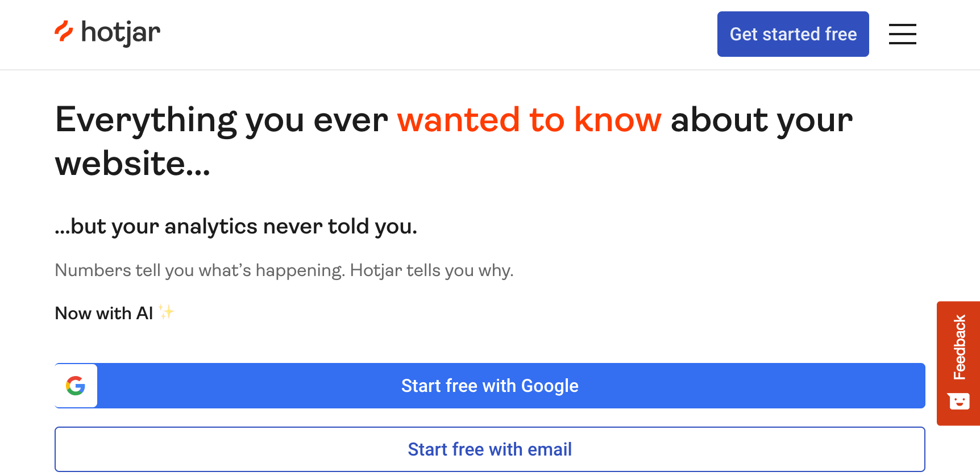The image size is (980, 476).
Task: Click the Numbers tell you what's happening sentence
Action: [200, 270]
